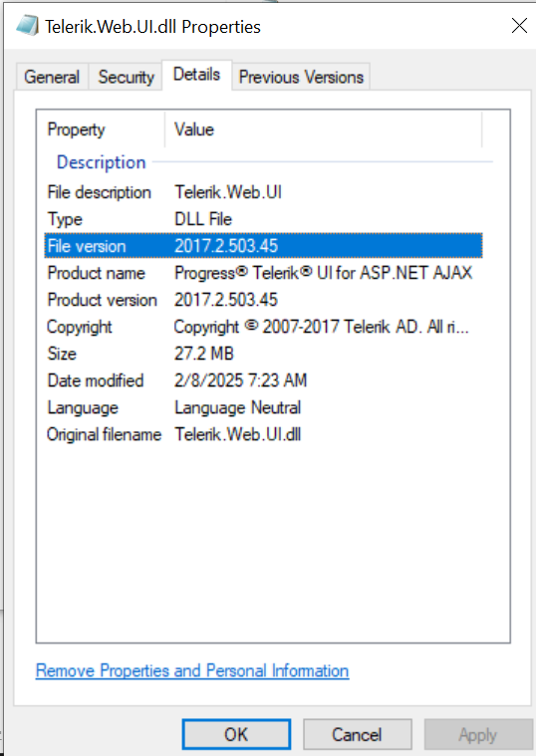Screen dimensions: 536x756
Task: Select the Details tab
Action: click(x=197, y=75)
